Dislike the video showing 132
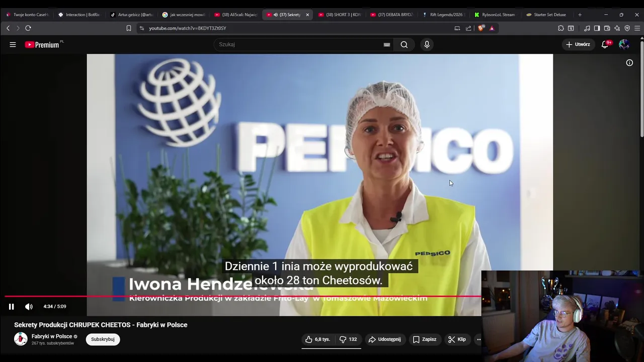Viewport: 644px width, 362px height. tap(348, 339)
